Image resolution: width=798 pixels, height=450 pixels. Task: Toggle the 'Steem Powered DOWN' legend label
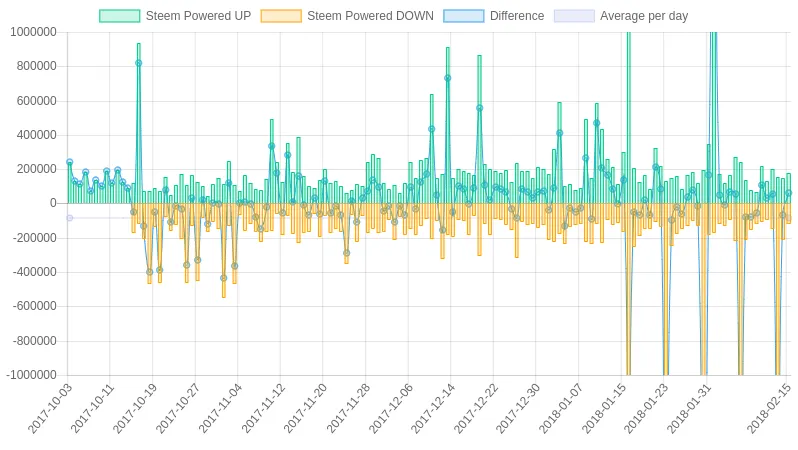pos(370,16)
